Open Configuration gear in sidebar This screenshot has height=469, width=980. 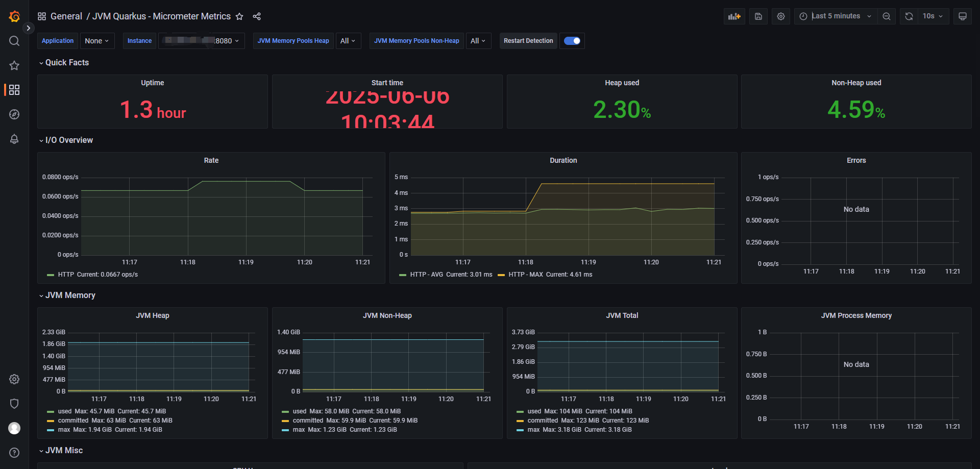14,379
